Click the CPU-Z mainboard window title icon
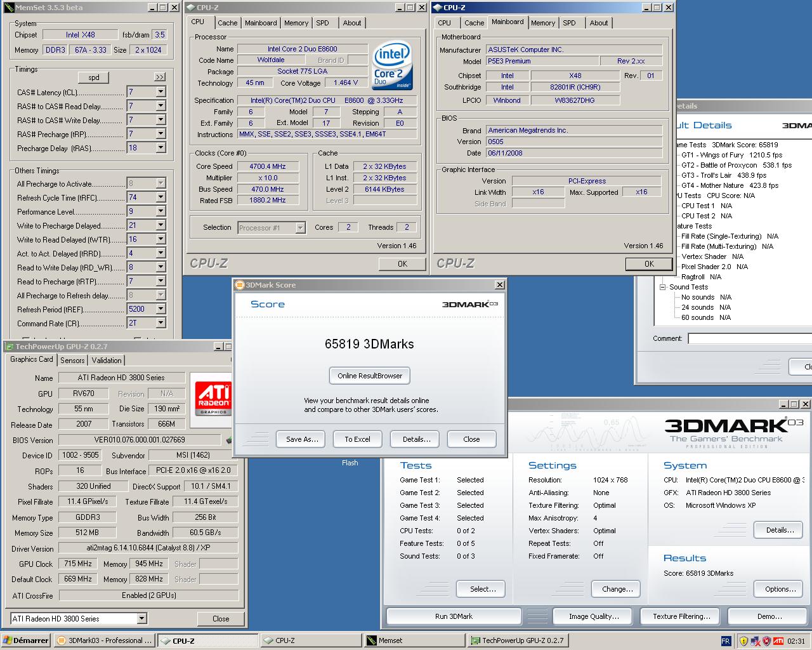The image size is (812, 650). [437, 8]
